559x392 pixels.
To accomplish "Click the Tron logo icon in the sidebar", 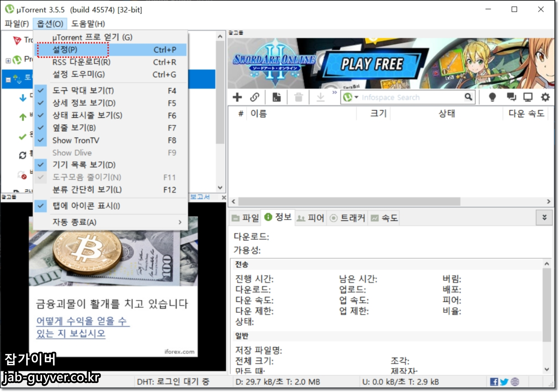I will pyautogui.click(x=17, y=40).
